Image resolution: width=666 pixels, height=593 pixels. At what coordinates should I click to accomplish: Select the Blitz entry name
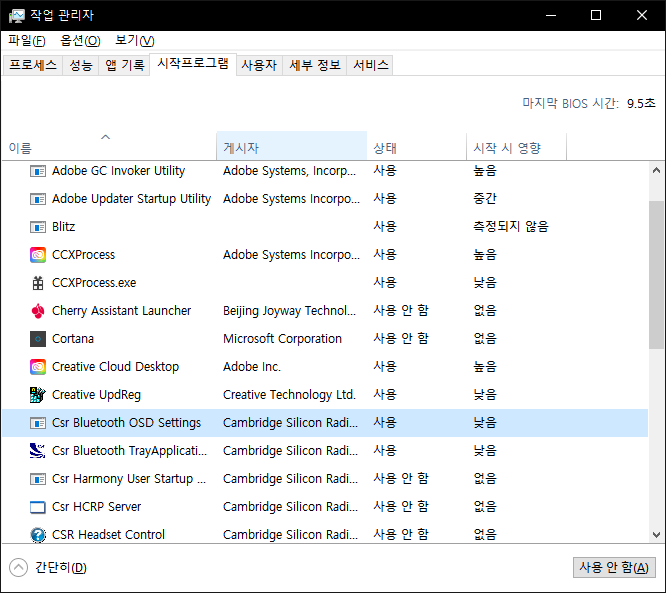[64, 227]
